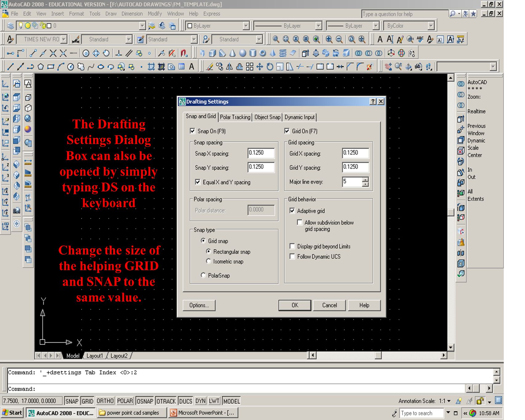This screenshot has height=420, width=525.
Task: Toggle Equal X and Y spacing checkbox
Action: (x=198, y=182)
